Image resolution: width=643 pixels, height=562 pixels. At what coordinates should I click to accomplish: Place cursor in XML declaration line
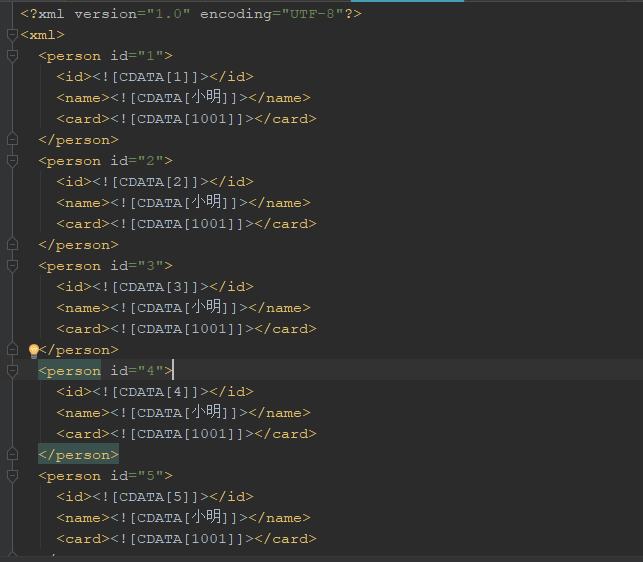coord(191,14)
